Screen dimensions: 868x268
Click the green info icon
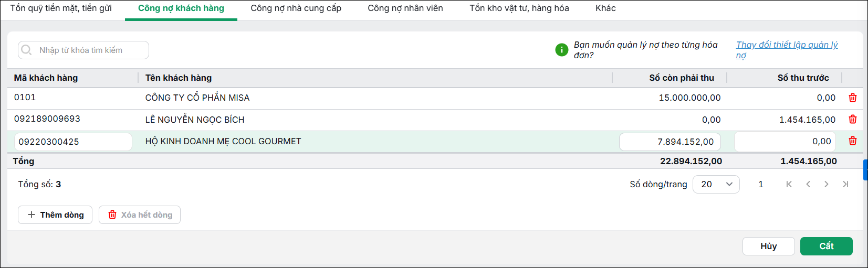561,50
